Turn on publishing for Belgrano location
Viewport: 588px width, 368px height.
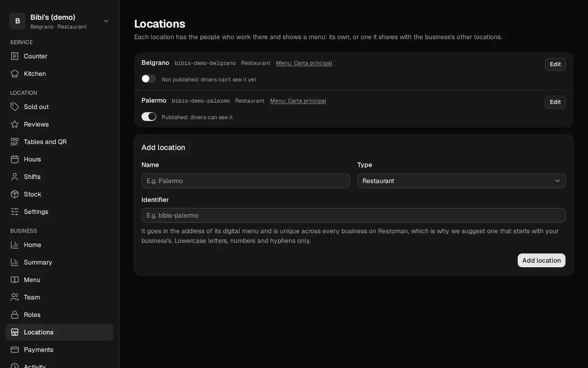point(149,79)
